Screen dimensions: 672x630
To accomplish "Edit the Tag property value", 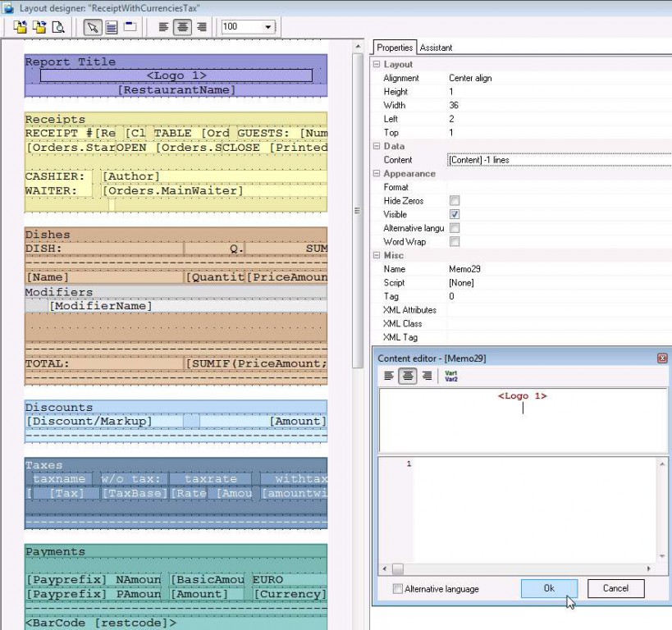I will pos(560,297).
